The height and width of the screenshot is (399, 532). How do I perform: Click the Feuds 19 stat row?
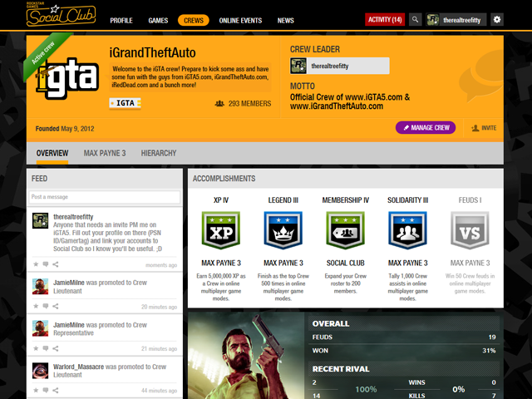[x=404, y=337]
